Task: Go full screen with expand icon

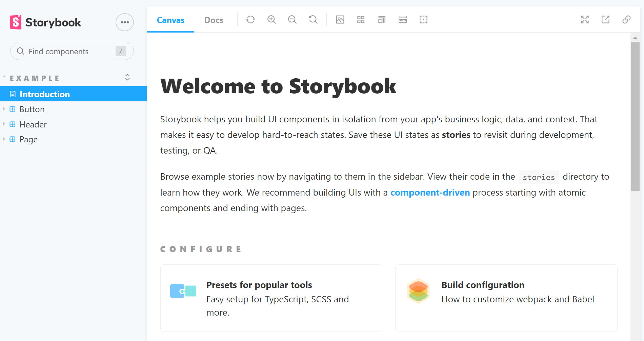Action: click(585, 20)
